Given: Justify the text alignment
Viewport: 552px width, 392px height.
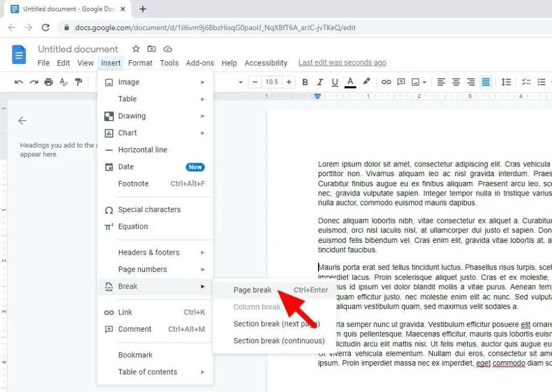Looking at the screenshot, I should click(486, 82).
